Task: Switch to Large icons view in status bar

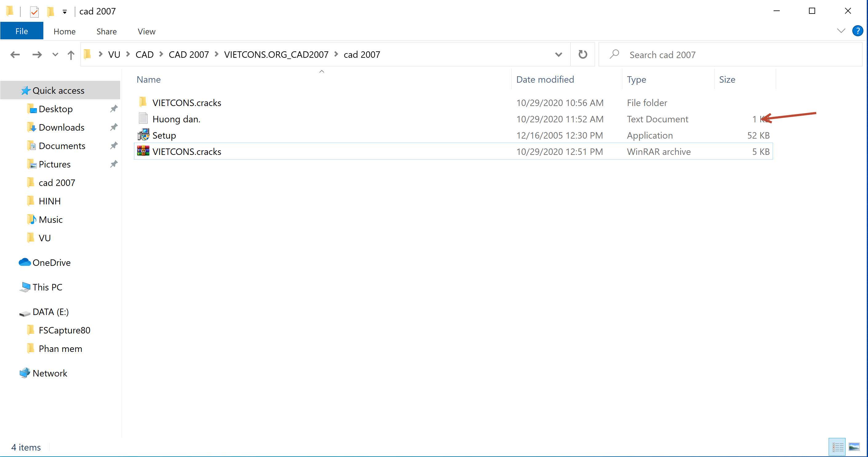Action: click(x=854, y=447)
